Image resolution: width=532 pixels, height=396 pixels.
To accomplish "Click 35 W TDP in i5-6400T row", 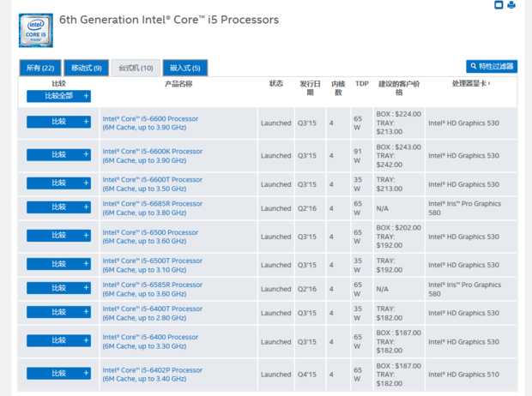I will [357, 313].
